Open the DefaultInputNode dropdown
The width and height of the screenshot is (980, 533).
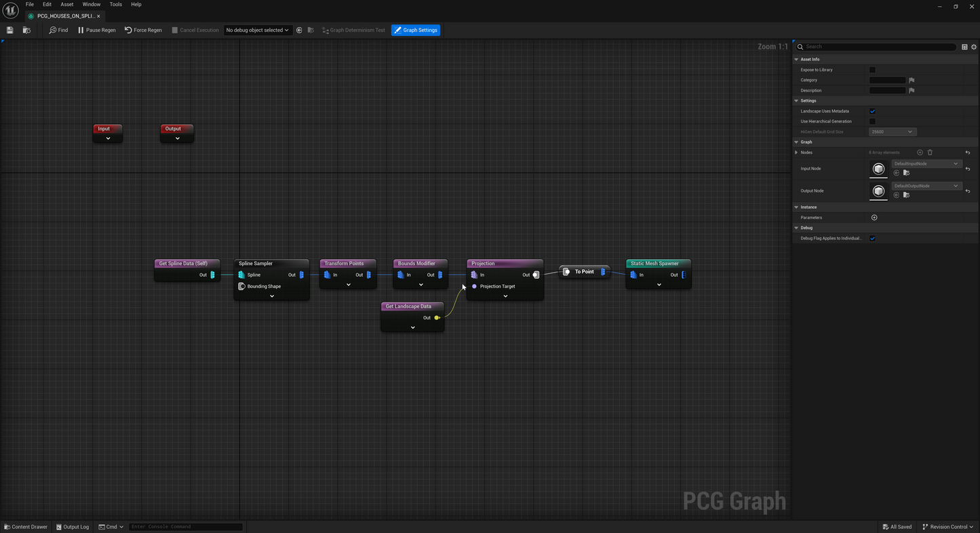click(x=926, y=163)
